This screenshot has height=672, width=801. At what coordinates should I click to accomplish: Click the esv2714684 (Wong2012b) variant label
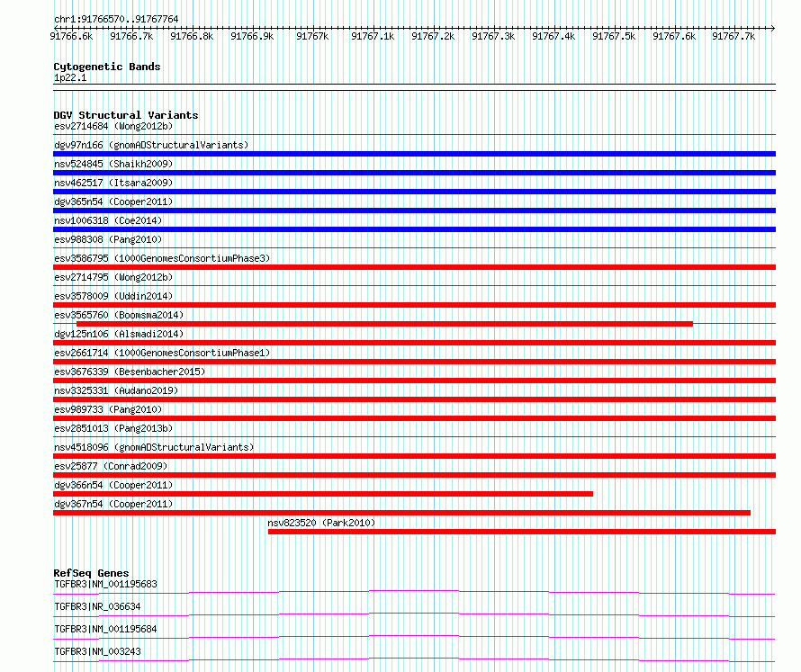[x=113, y=126]
